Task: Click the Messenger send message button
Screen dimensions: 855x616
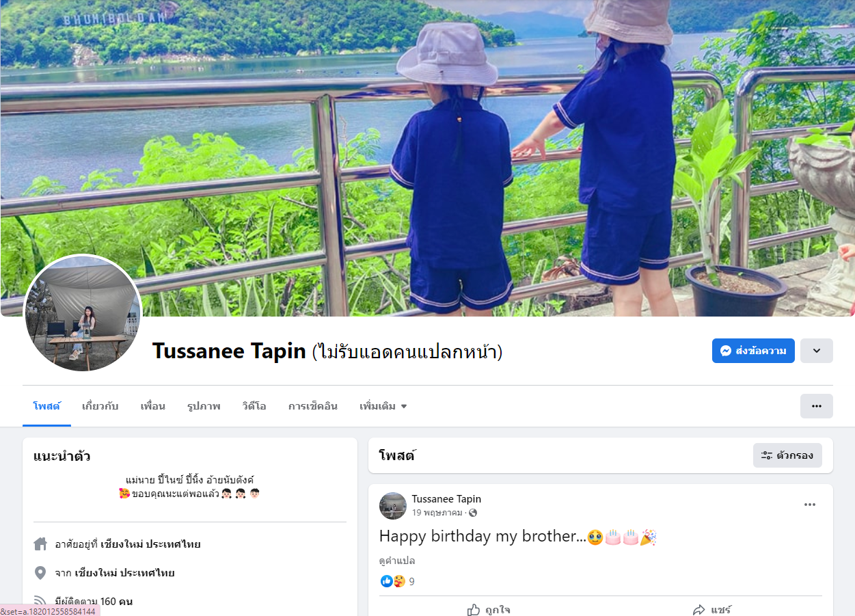Action: coord(753,351)
